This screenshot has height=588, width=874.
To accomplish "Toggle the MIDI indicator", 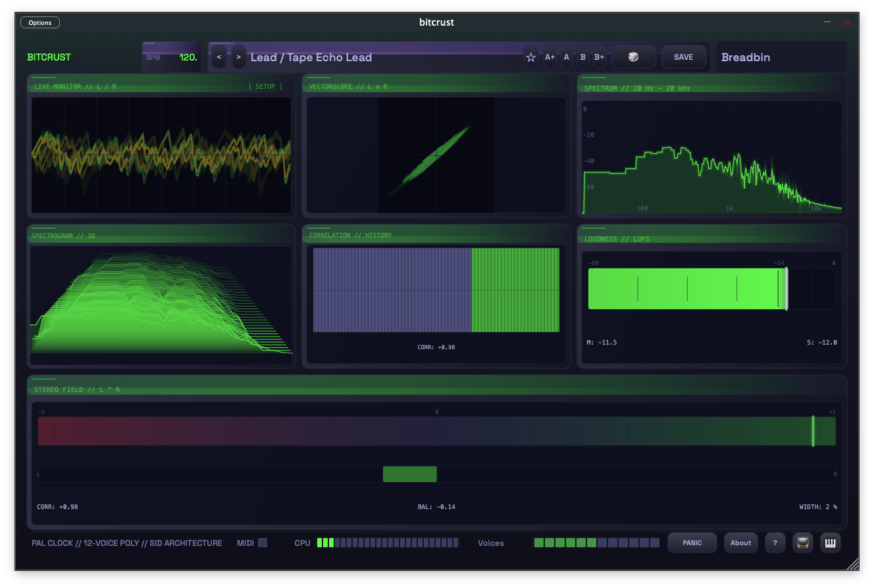I will tap(262, 543).
